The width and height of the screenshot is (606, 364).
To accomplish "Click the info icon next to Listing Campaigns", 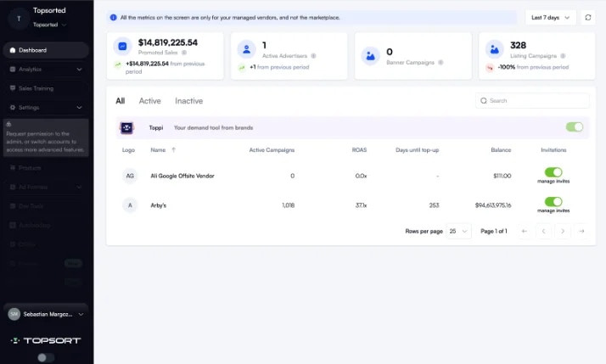I will click(563, 56).
